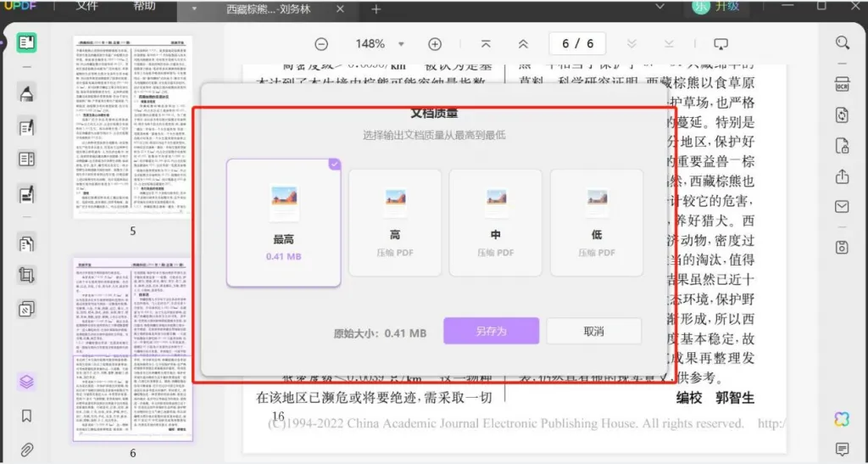Open the page overlay tool in left sidebar
Image resolution: width=868 pixels, height=464 pixels.
coord(26,309)
